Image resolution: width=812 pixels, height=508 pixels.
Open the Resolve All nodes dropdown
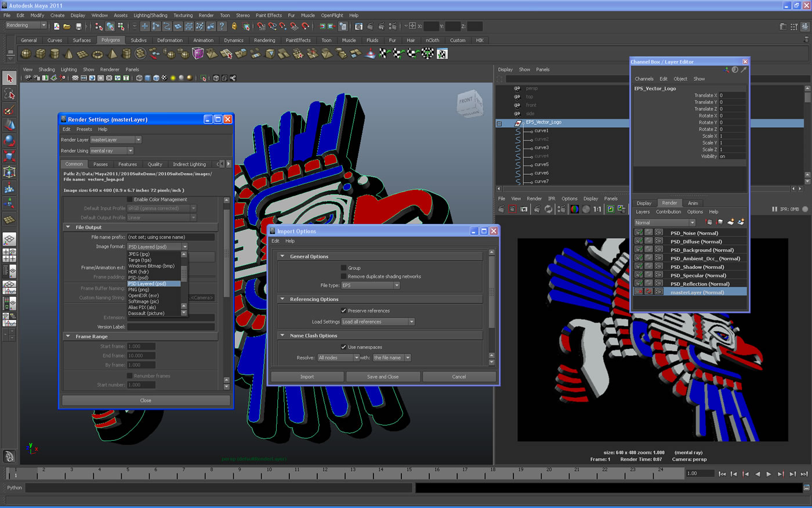338,358
